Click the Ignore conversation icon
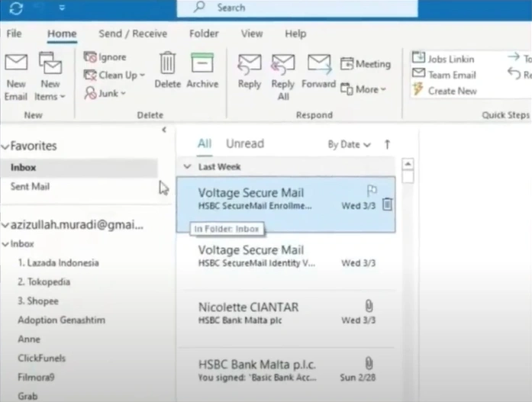Image resolution: width=532 pixels, height=402 pixels. coord(90,57)
